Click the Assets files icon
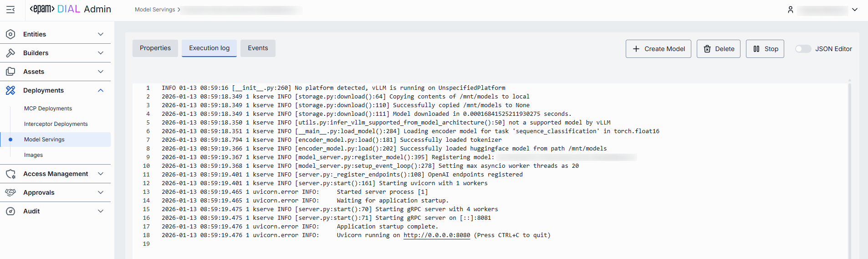 [x=10, y=72]
